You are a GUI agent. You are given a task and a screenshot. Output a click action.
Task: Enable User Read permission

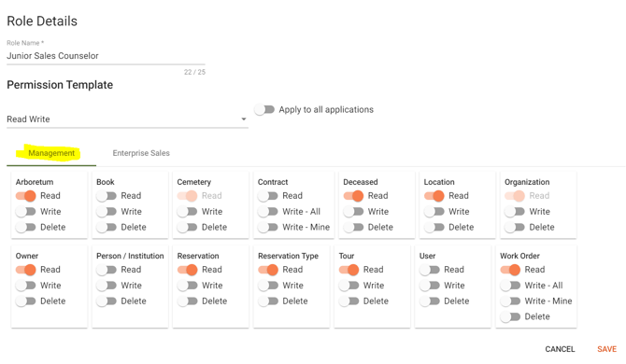430,270
